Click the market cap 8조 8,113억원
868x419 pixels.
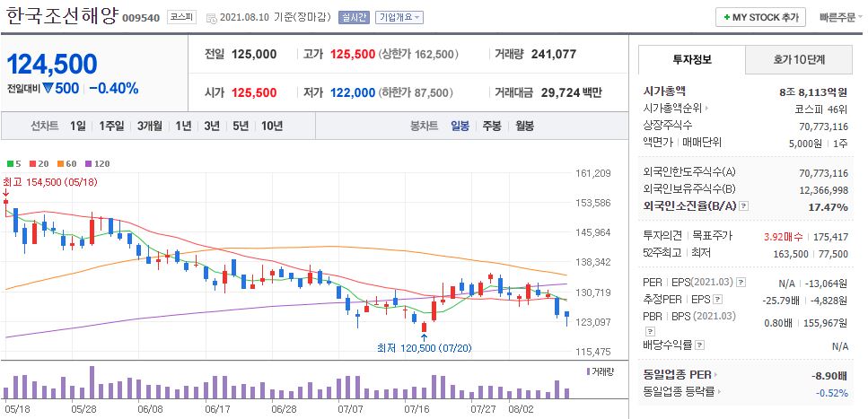click(x=814, y=92)
